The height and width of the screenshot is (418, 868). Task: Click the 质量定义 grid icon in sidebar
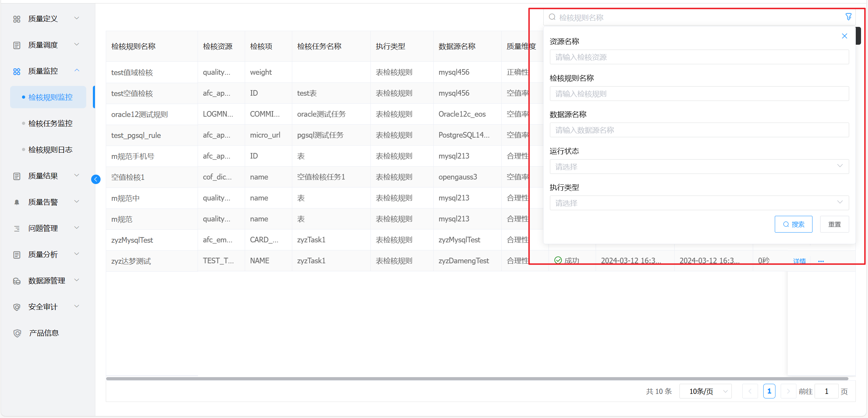tap(17, 19)
